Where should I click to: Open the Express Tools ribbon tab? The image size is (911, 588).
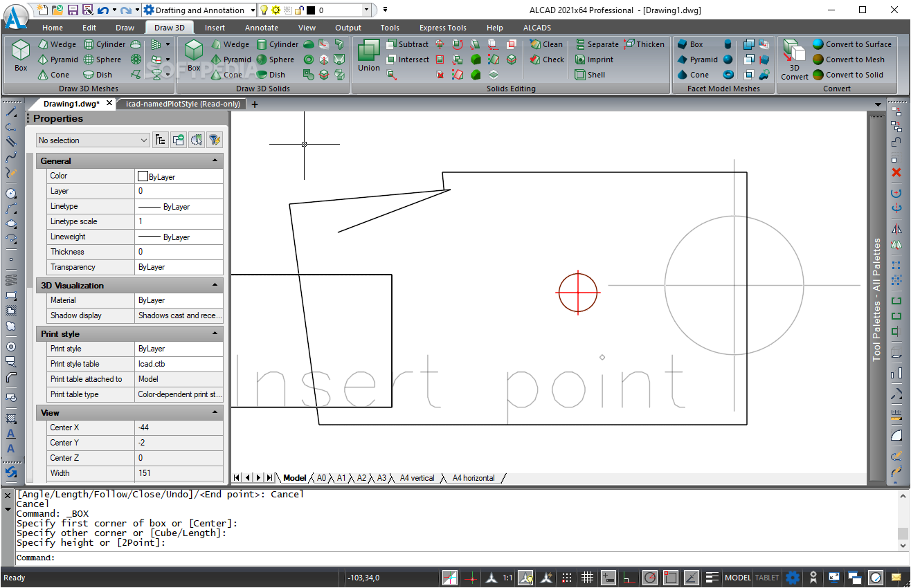click(443, 28)
